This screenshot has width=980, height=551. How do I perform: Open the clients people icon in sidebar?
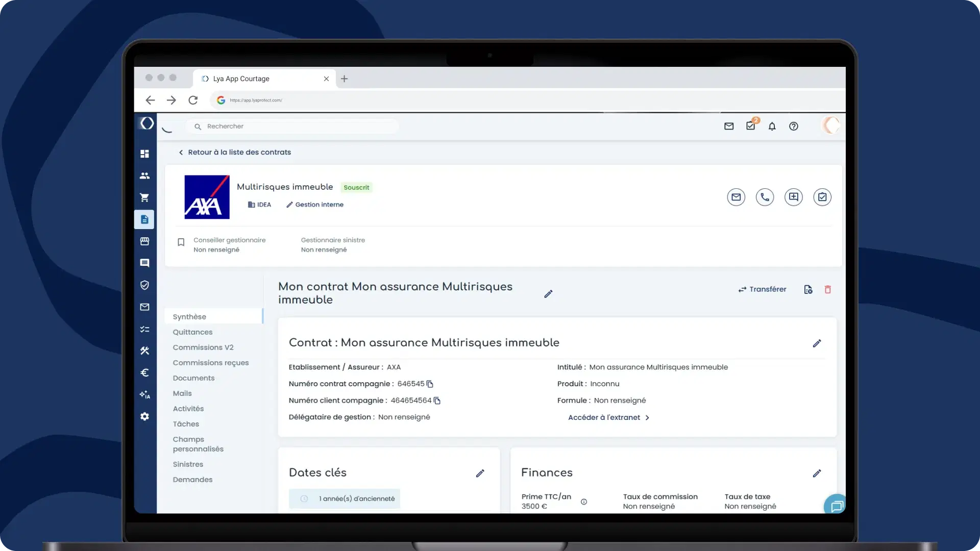pyautogui.click(x=144, y=176)
